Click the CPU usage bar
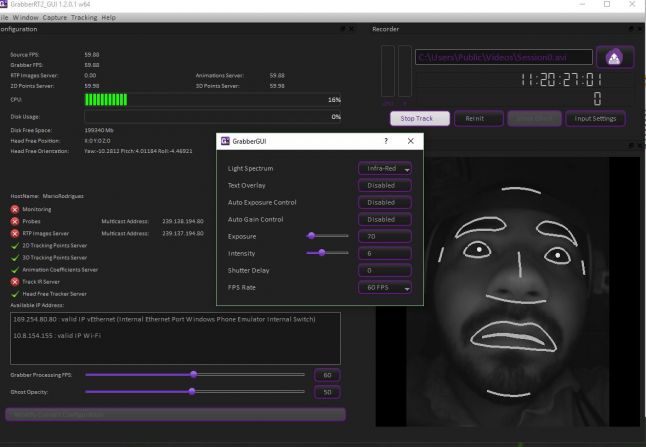The width and height of the screenshot is (646, 447). (x=213, y=100)
